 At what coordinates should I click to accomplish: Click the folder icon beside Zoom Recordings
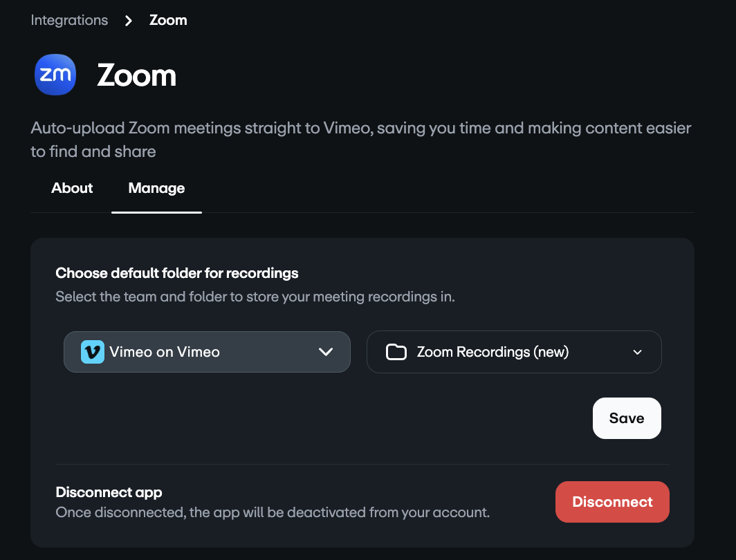(x=396, y=352)
